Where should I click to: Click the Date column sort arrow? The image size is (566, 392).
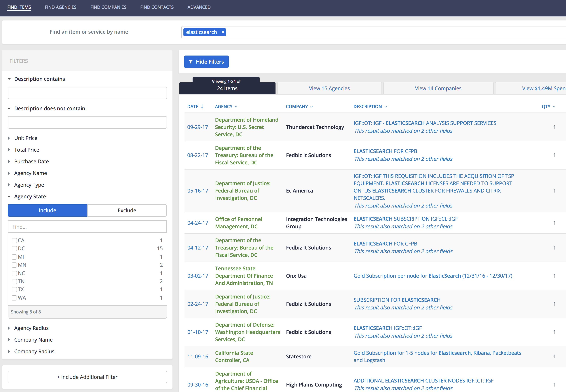tap(202, 106)
